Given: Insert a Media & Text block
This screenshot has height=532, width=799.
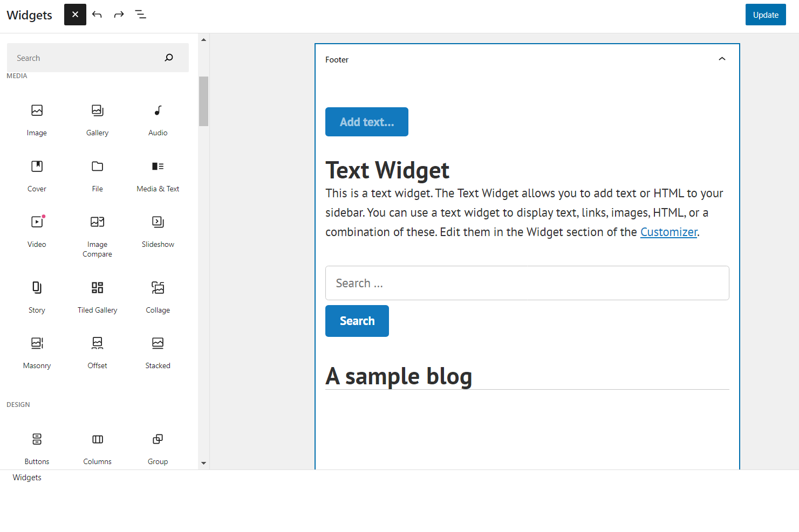Looking at the screenshot, I should point(158,176).
